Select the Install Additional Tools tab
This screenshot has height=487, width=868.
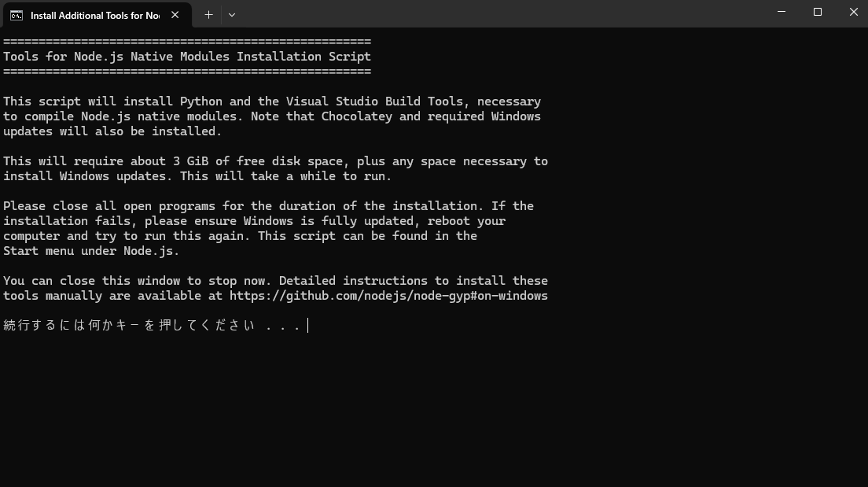pos(94,14)
